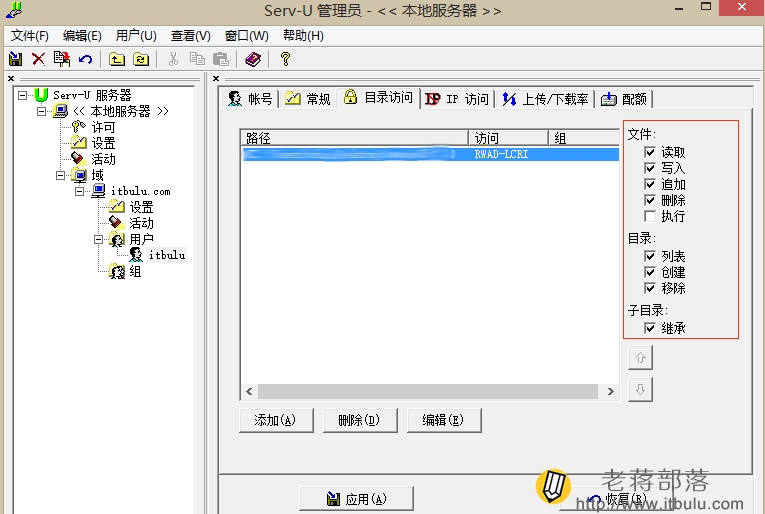Select the 组 node in tree
The height and width of the screenshot is (514, 765).
coord(136,272)
